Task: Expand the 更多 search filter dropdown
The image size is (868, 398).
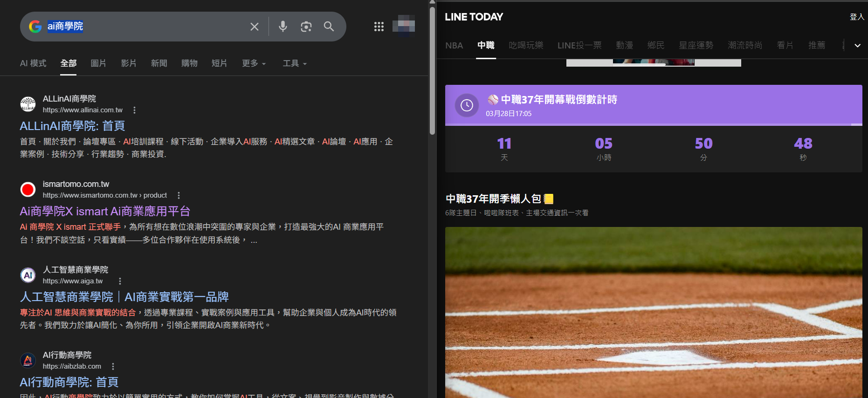Action: point(254,63)
